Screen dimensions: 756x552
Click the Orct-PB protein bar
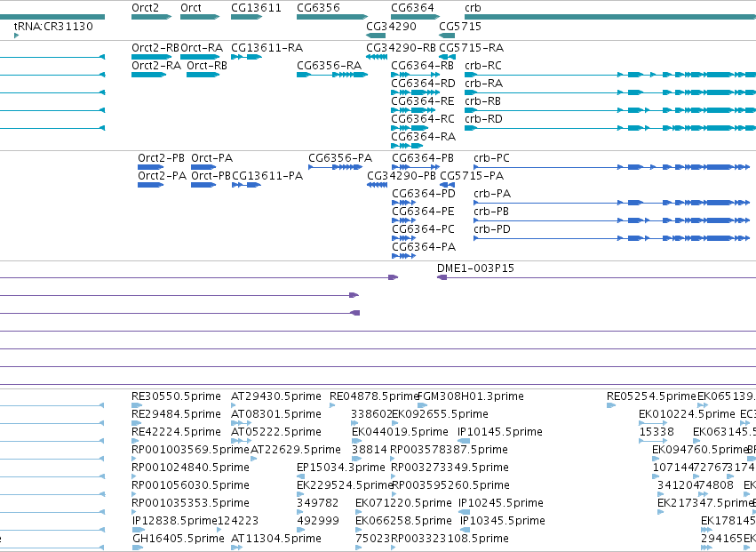click(x=203, y=185)
